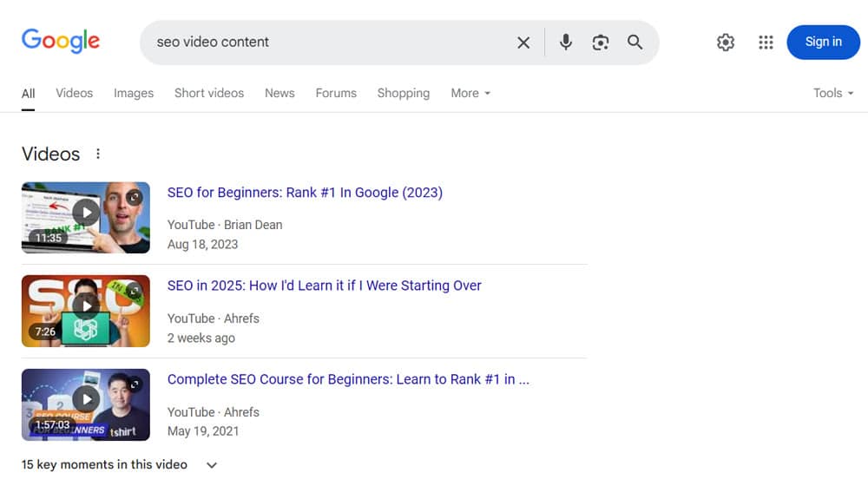Switch to Forums tab
The height and width of the screenshot is (486, 868).
pyautogui.click(x=336, y=93)
